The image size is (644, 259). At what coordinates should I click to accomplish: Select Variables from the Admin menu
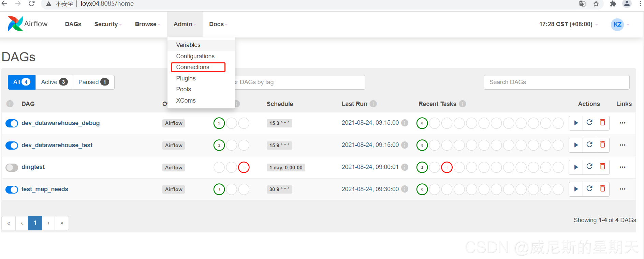point(201,45)
